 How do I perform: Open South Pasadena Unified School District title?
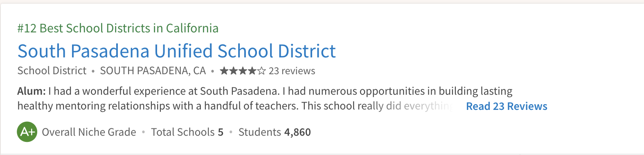pos(177,51)
